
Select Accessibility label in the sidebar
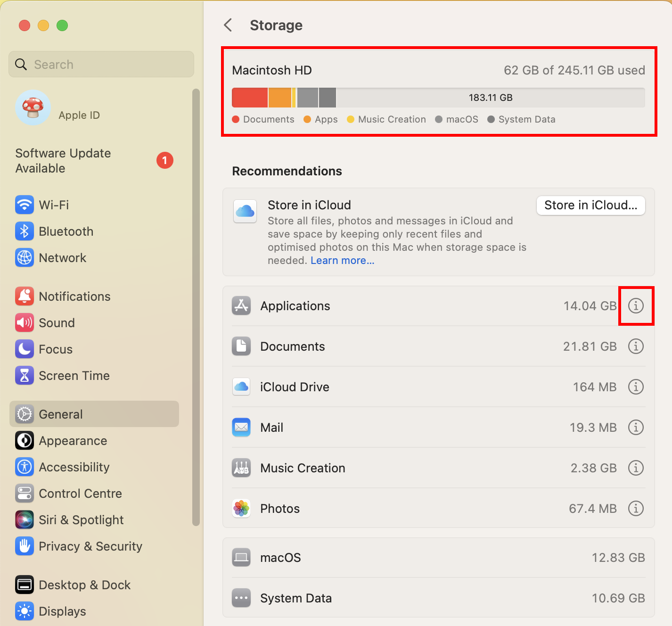74,467
